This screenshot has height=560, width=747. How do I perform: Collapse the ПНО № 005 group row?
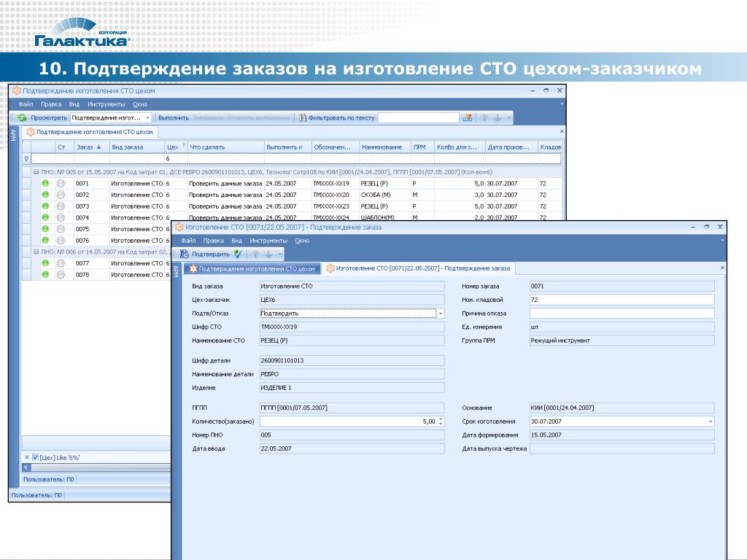[x=36, y=172]
